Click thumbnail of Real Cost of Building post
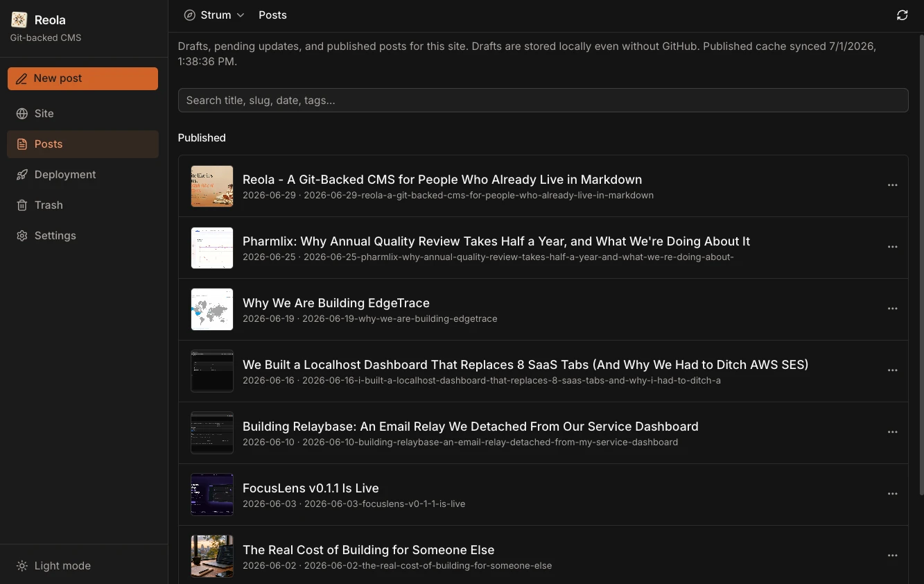The width and height of the screenshot is (924, 584). [212, 556]
